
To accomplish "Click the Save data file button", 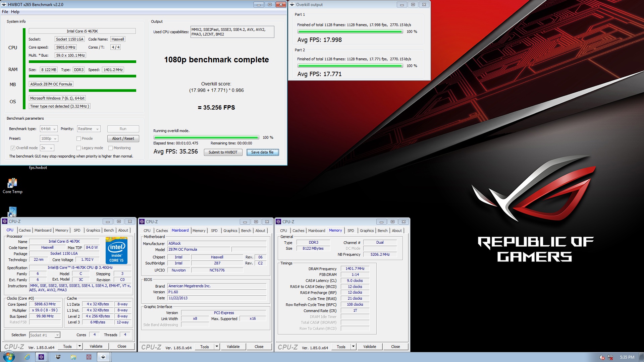I will pyautogui.click(x=263, y=152).
